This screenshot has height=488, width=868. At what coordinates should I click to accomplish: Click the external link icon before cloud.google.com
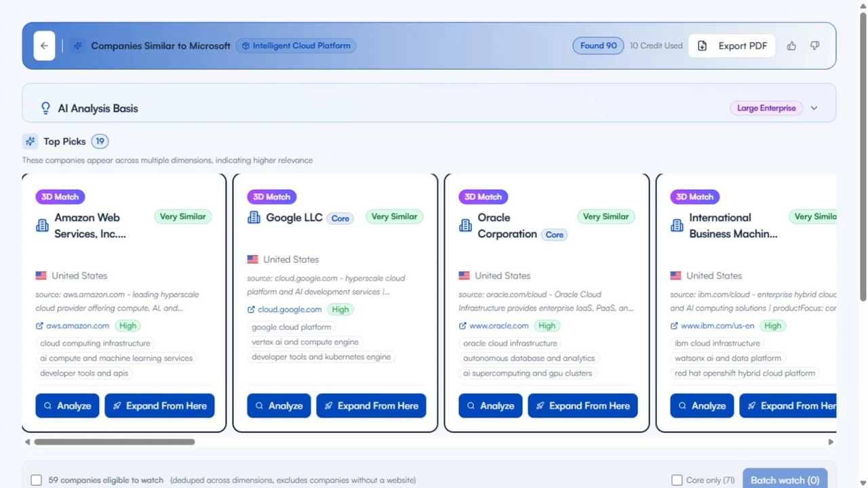click(251, 310)
